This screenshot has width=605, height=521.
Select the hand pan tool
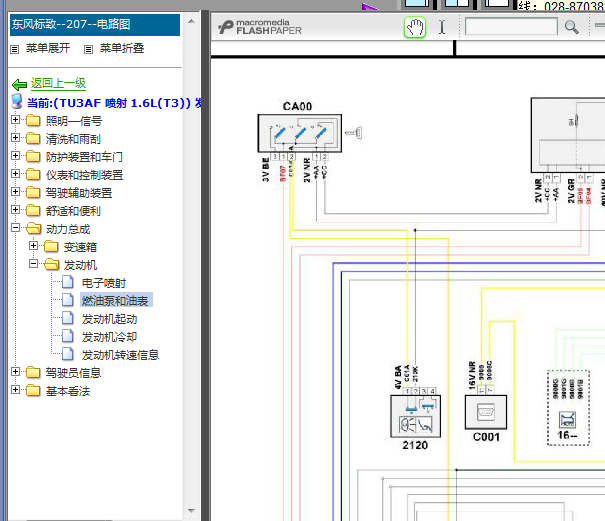(x=415, y=27)
